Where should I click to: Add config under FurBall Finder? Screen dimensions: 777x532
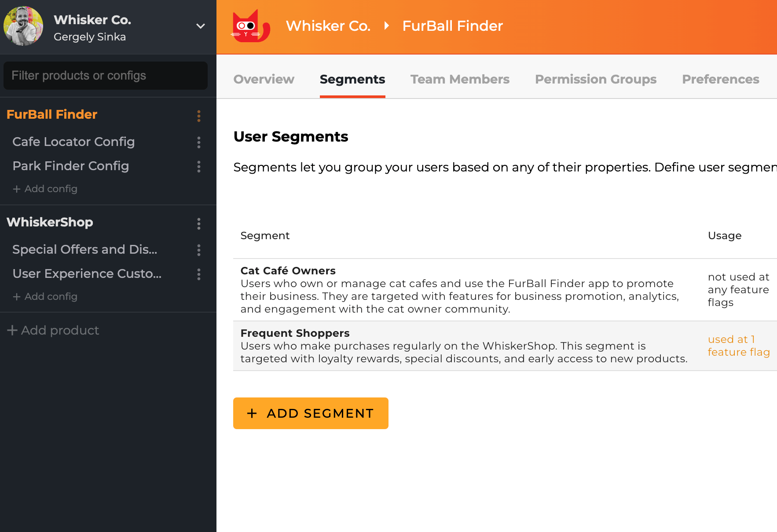point(45,189)
